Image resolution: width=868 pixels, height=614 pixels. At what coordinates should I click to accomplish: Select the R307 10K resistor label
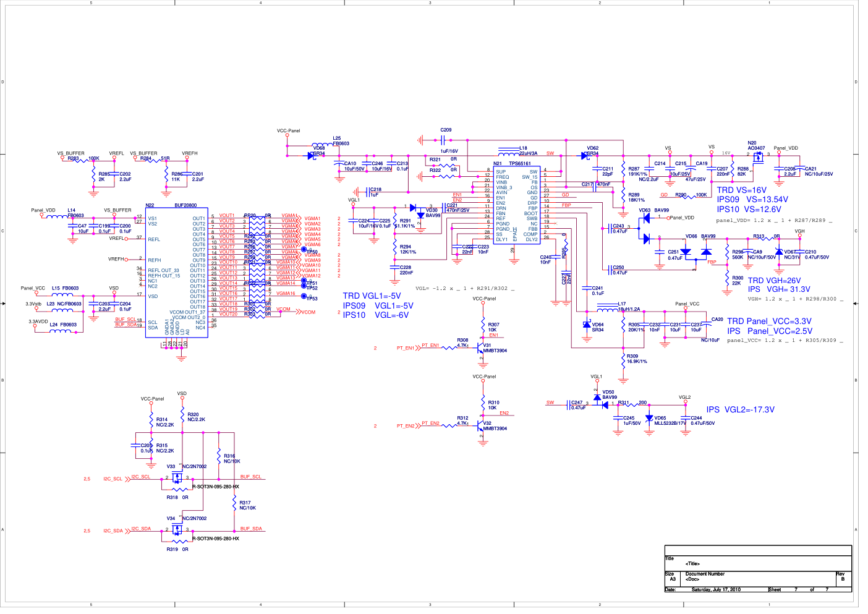click(x=493, y=327)
